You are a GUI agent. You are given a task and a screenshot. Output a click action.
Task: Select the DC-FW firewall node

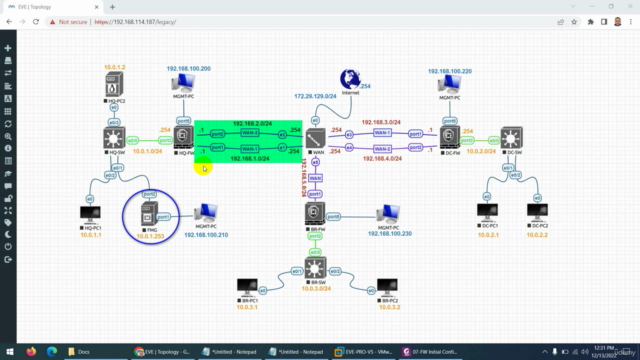coord(450,138)
